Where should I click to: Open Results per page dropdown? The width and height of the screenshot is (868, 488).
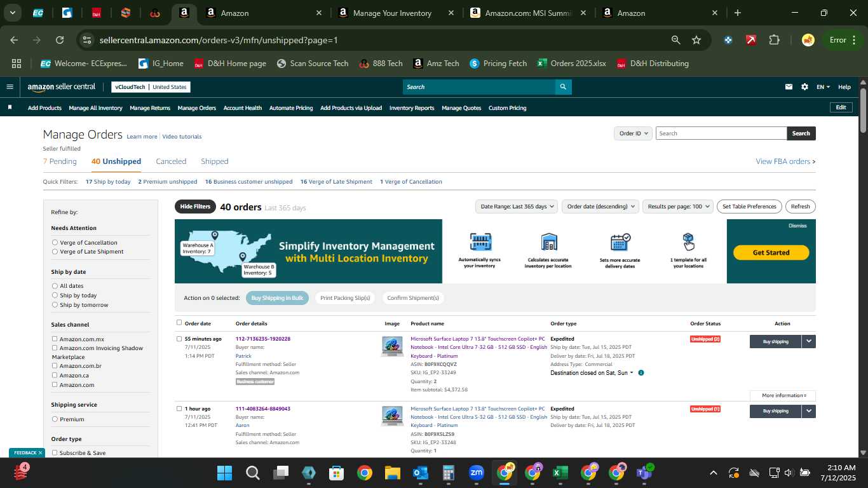click(677, 207)
